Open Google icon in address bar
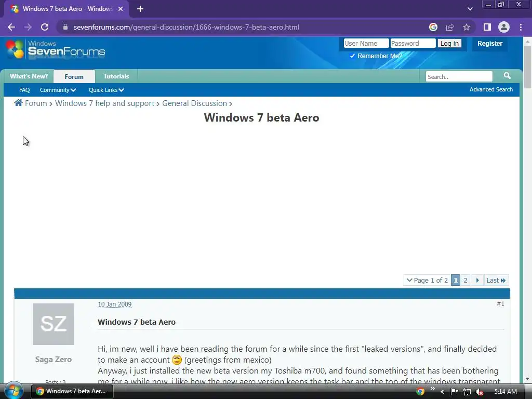 pos(433,27)
